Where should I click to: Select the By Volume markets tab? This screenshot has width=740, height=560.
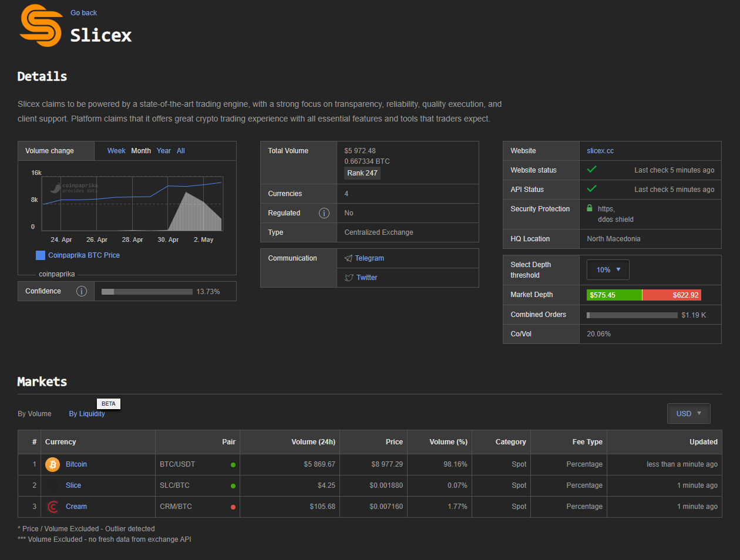pyautogui.click(x=35, y=414)
